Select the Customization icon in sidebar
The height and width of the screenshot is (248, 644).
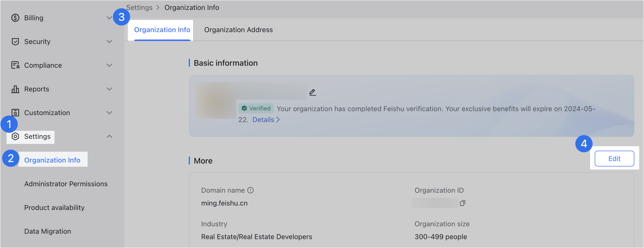[x=15, y=113]
